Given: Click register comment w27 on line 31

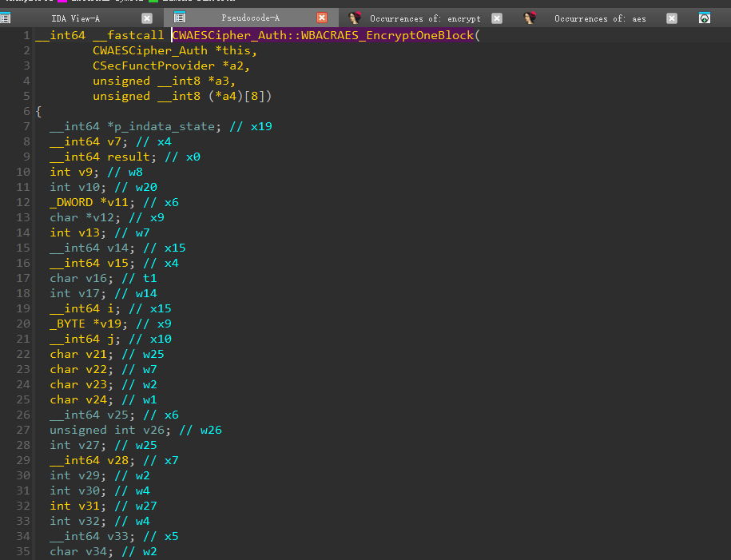Looking at the screenshot, I should tap(146, 506).
